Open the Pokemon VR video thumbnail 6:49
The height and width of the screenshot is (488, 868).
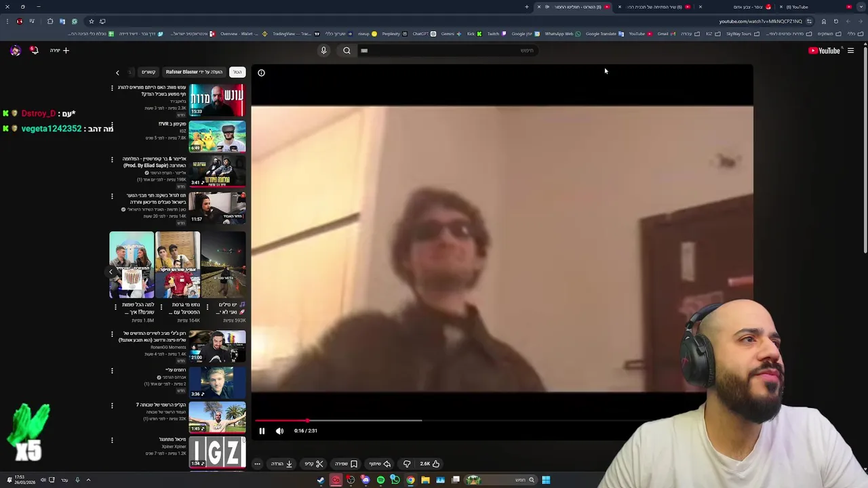(x=217, y=136)
